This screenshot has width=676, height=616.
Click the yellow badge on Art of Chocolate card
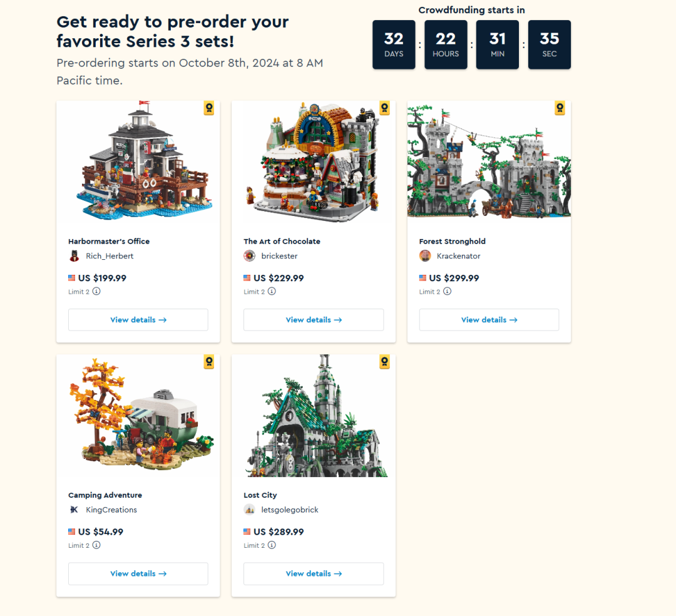[x=384, y=108]
